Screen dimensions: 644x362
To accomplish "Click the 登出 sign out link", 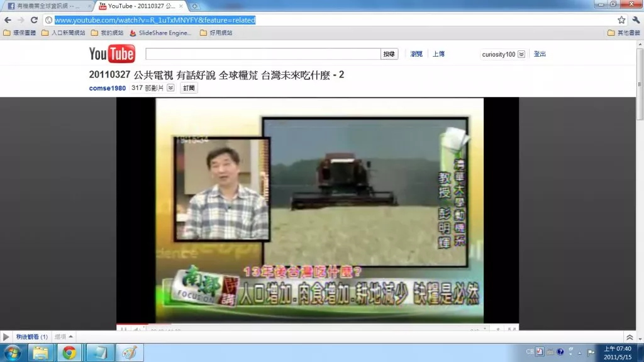I will 540,54.
